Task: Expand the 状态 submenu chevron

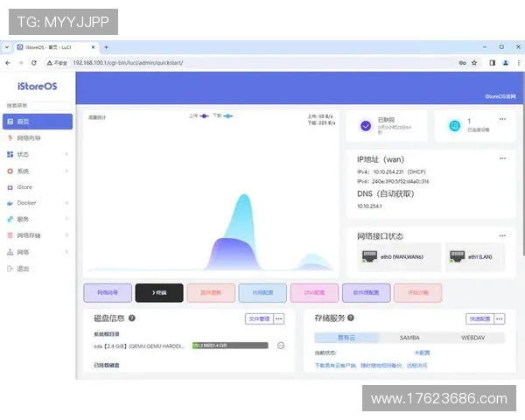Action: coord(66,154)
